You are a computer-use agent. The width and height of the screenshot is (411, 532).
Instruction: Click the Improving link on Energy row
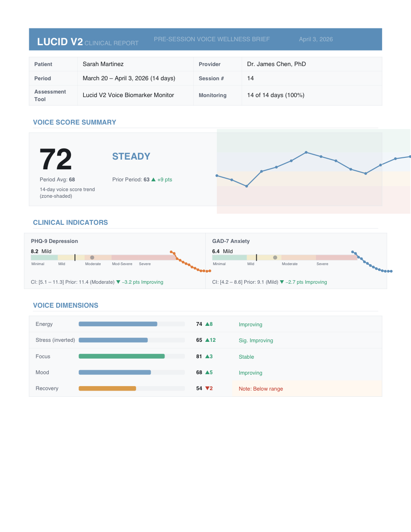250,324
